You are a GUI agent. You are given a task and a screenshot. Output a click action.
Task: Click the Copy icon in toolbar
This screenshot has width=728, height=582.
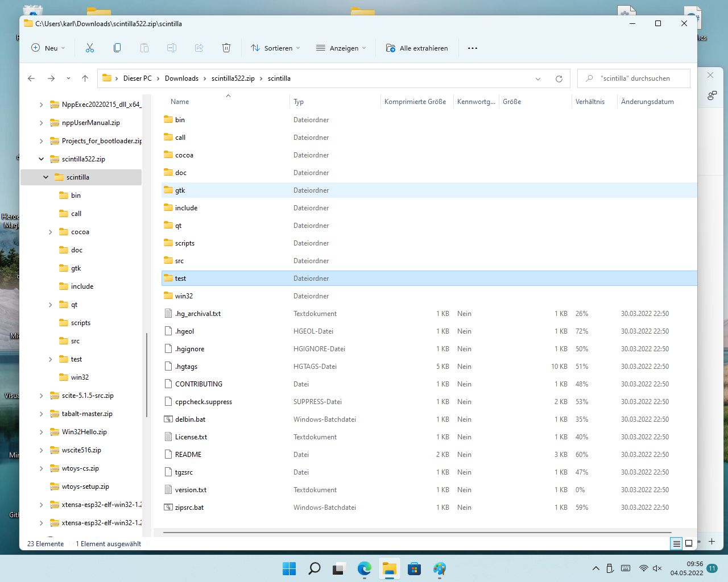coord(117,48)
